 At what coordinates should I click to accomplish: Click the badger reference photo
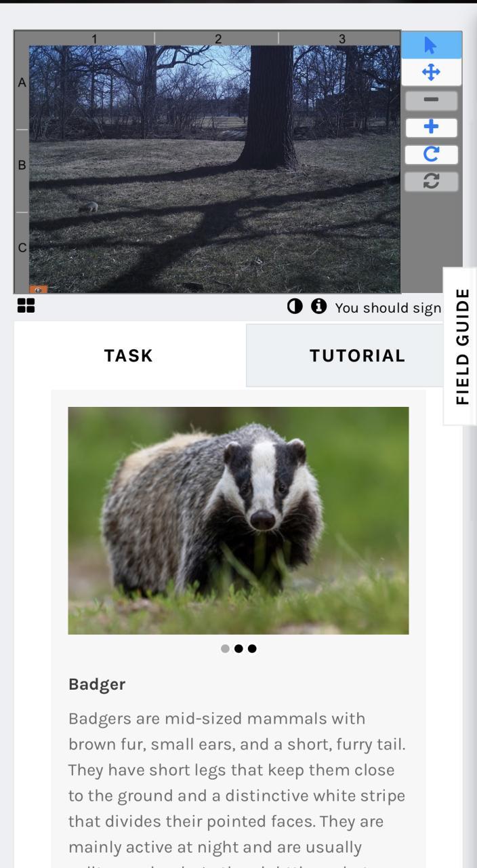point(239,521)
